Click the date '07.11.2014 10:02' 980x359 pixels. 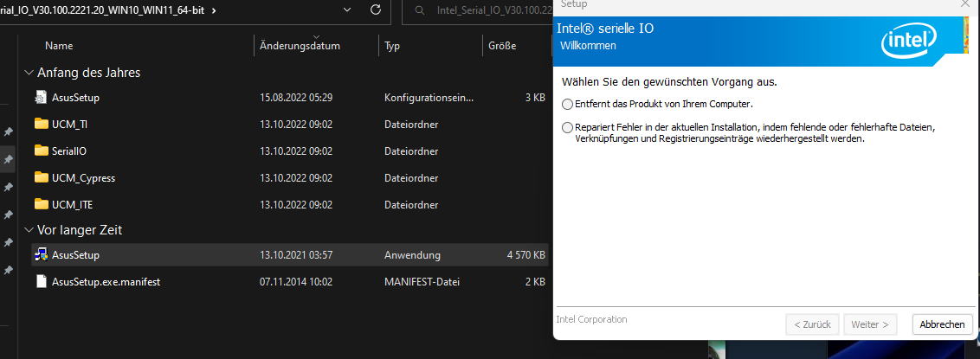(295, 282)
